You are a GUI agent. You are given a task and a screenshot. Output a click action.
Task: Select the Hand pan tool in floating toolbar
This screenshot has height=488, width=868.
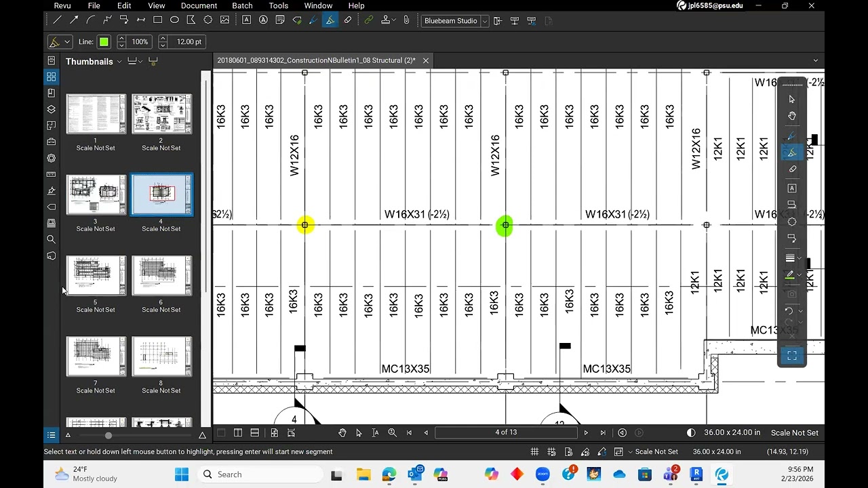point(791,117)
